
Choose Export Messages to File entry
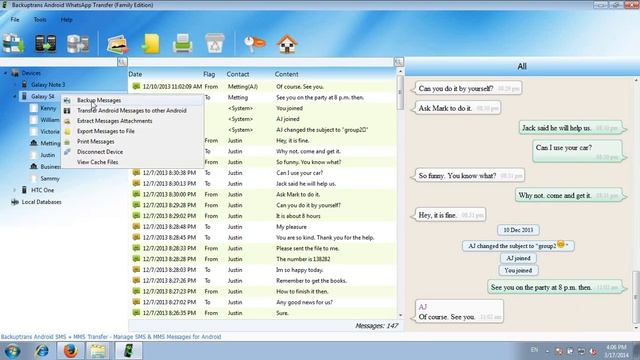(x=132, y=131)
